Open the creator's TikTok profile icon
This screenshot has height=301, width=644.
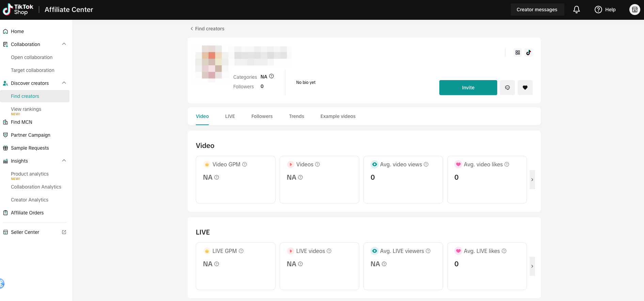529,52
